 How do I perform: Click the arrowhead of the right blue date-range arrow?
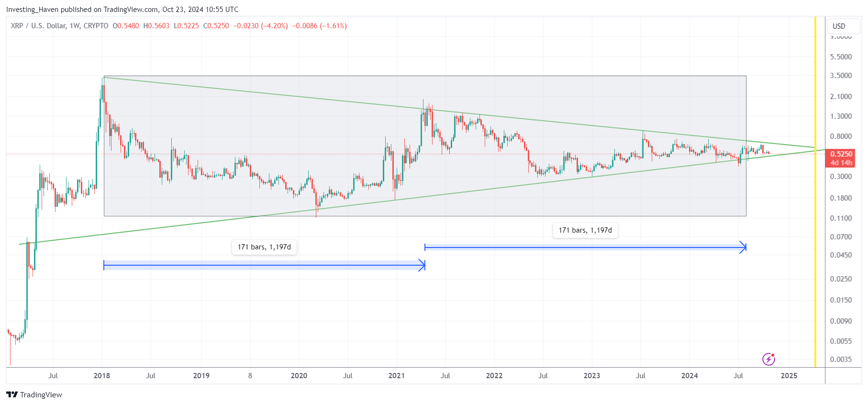tap(743, 247)
